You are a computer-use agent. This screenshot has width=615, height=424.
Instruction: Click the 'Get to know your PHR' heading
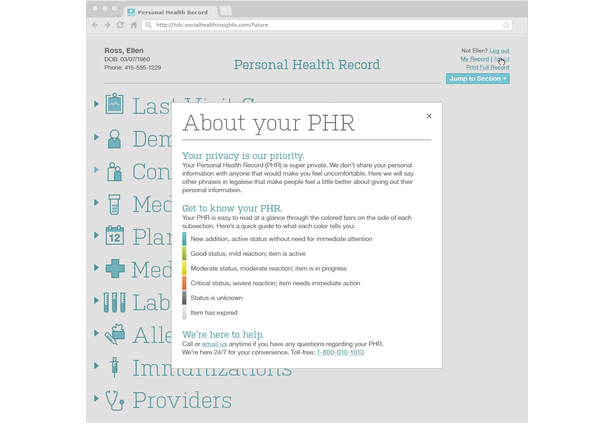point(232,208)
